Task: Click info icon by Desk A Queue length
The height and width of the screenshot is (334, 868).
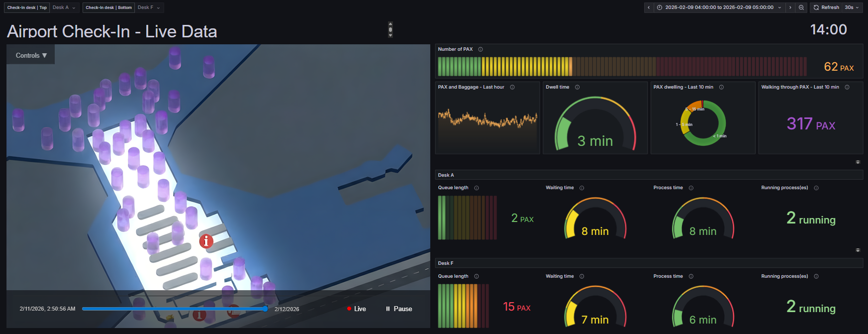Action: tap(477, 188)
